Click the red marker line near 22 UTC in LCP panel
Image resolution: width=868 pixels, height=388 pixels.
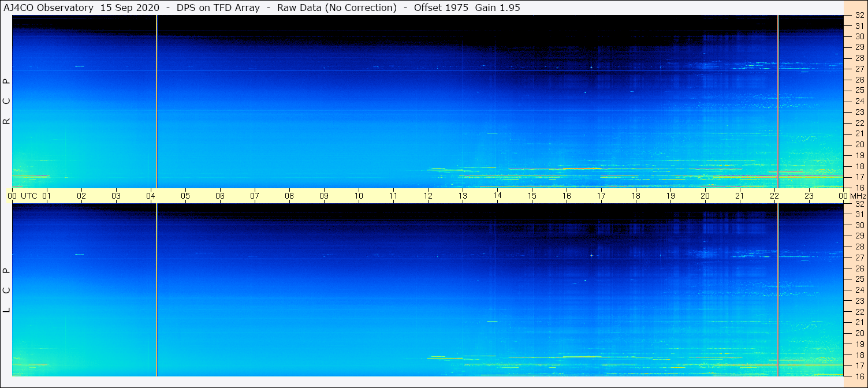point(778,290)
